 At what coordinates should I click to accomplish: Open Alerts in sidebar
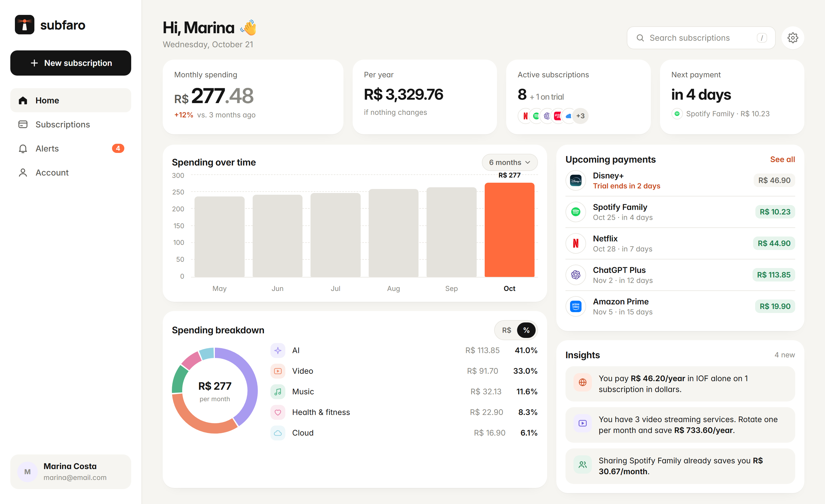click(71, 148)
